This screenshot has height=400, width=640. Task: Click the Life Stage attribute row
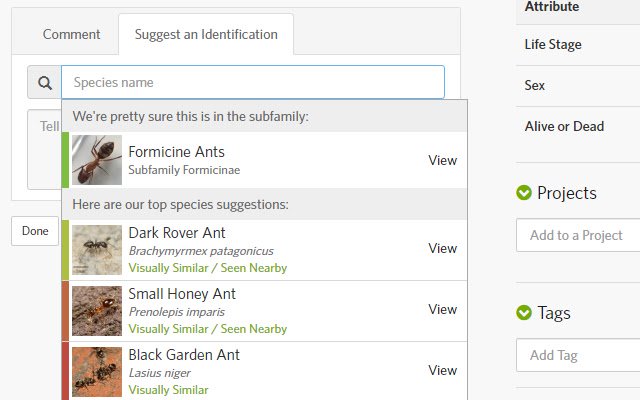point(578,44)
